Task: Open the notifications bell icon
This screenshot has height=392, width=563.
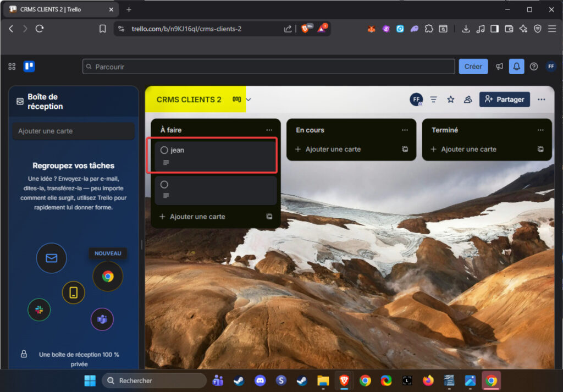Action: (516, 67)
